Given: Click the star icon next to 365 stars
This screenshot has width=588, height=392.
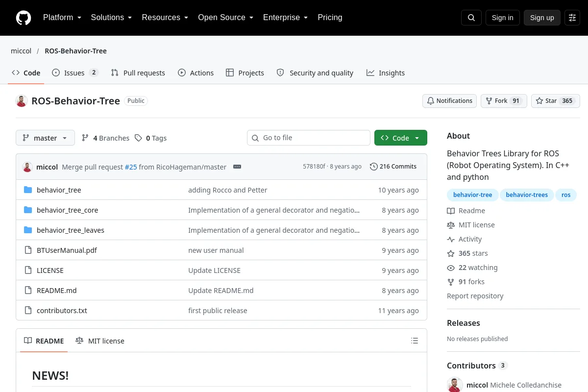Looking at the screenshot, I should tap(451, 253).
